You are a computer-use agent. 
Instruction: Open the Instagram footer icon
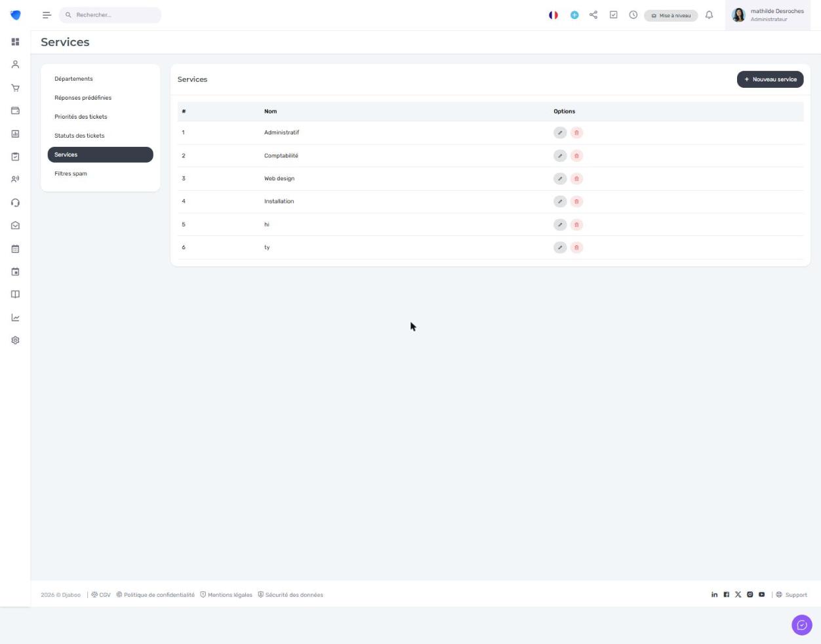pyautogui.click(x=750, y=595)
